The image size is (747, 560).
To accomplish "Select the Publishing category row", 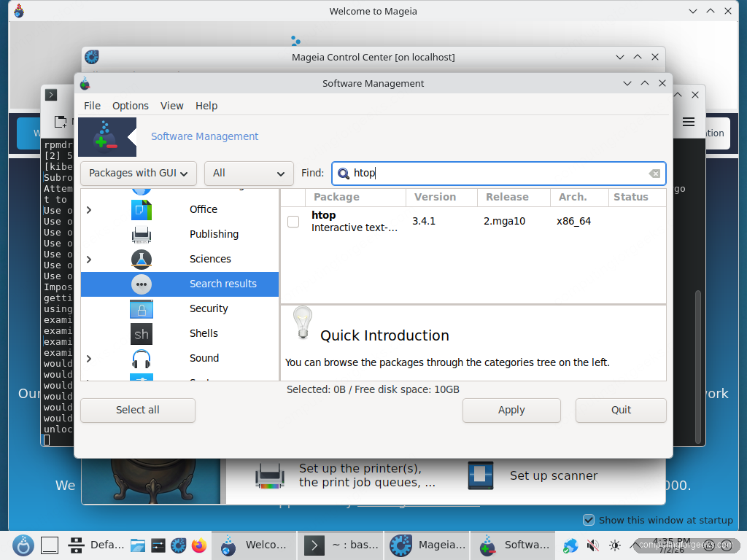I will click(179, 234).
